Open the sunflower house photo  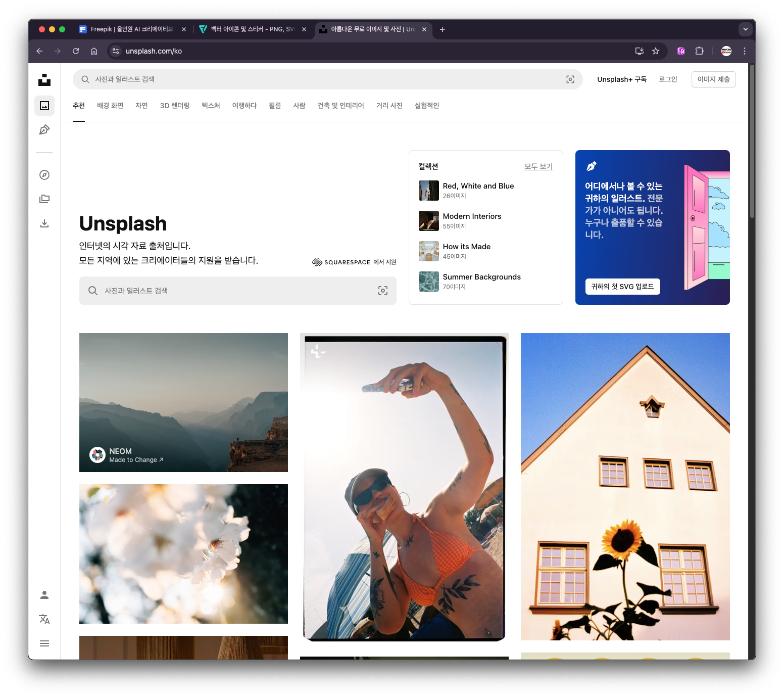pos(625,486)
